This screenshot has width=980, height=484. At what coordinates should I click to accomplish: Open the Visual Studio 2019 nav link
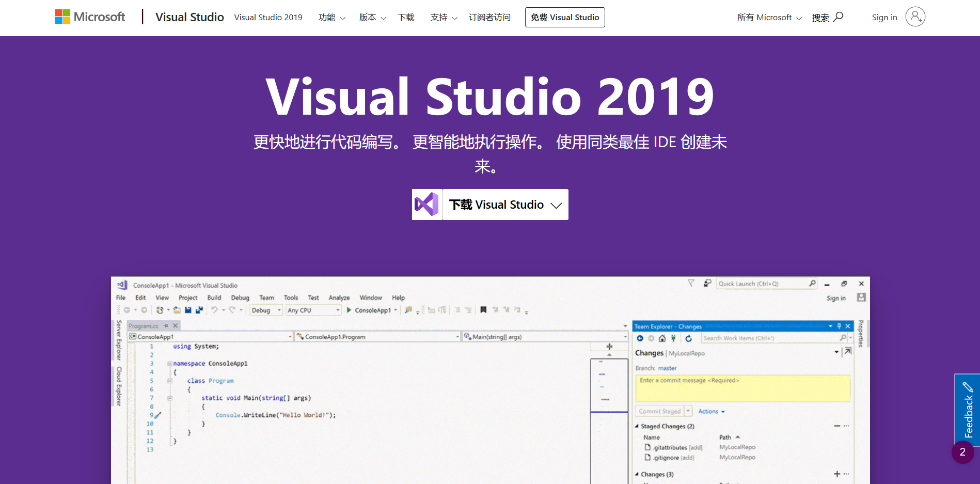(268, 17)
